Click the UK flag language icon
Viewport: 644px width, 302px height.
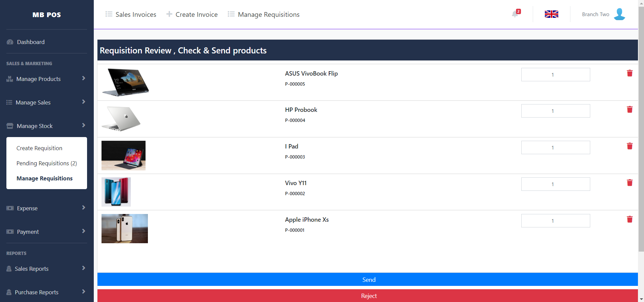tap(551, 14)
